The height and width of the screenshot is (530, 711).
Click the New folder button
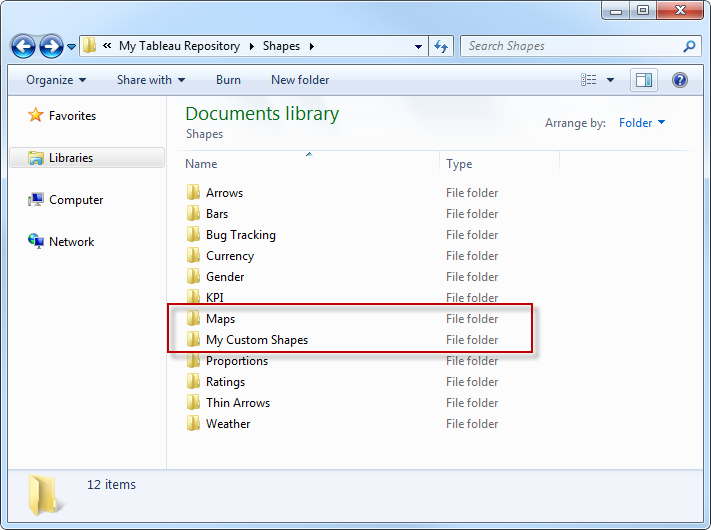tap(300, 80)
